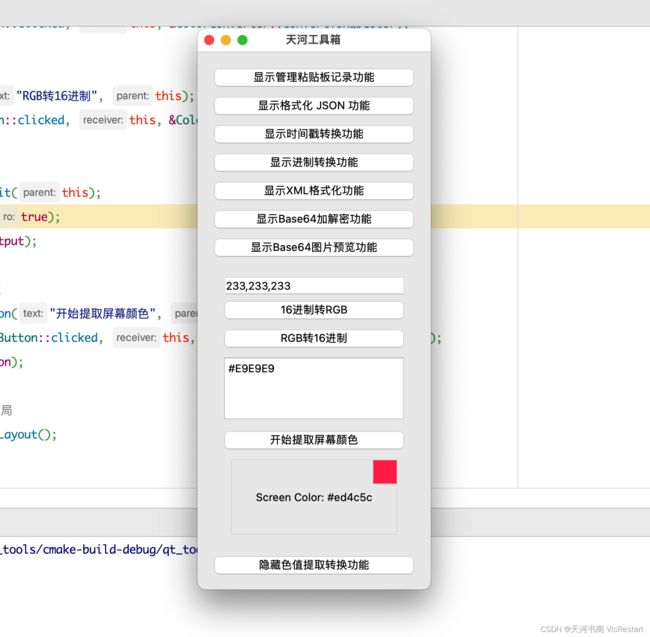The width and height of the screenshot is (650, 637).
Task: Open the 显示格式化 JSON 功能 button
Action: [314, 106]
